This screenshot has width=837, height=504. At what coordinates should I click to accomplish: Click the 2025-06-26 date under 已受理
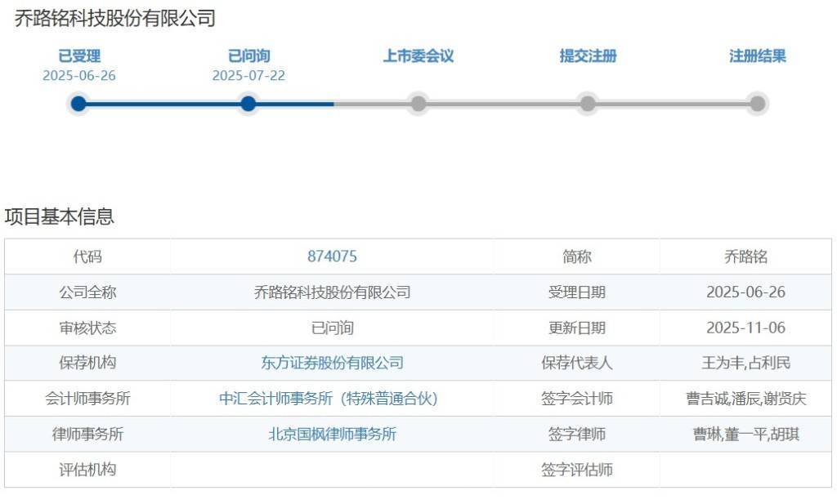coord(79,76)
